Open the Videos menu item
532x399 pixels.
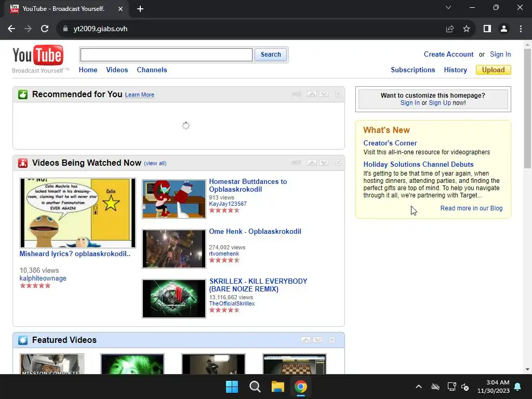[117, 70]
